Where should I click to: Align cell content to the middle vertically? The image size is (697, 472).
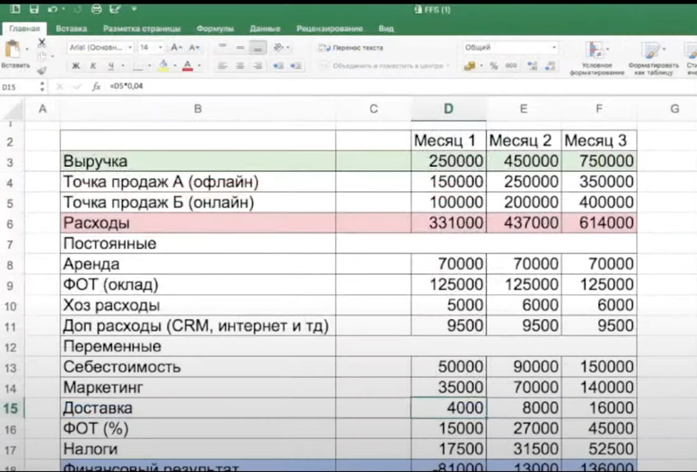click(240, 47)
